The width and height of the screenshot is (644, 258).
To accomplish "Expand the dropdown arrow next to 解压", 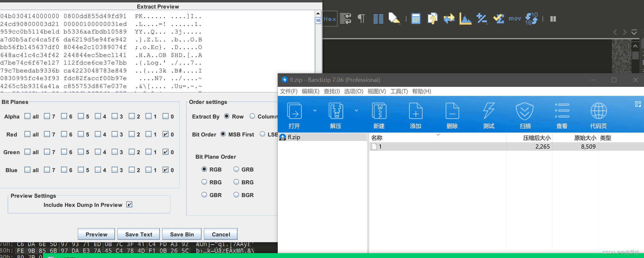I will click(x=356, y=111).
